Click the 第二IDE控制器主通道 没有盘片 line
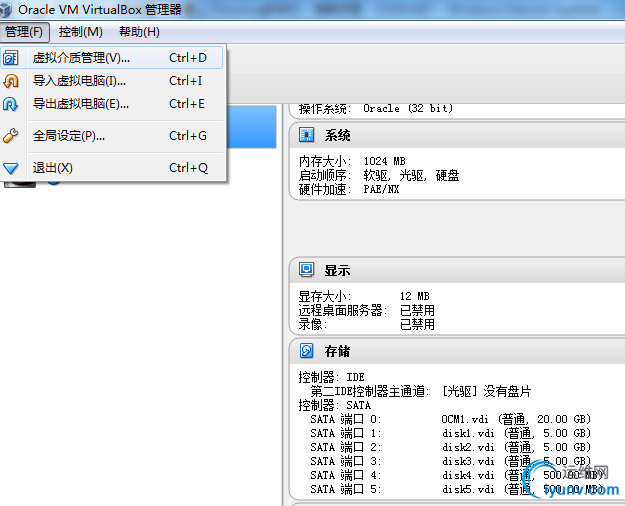This screenshot has height=506, width=625. click(x=421, y=391)
